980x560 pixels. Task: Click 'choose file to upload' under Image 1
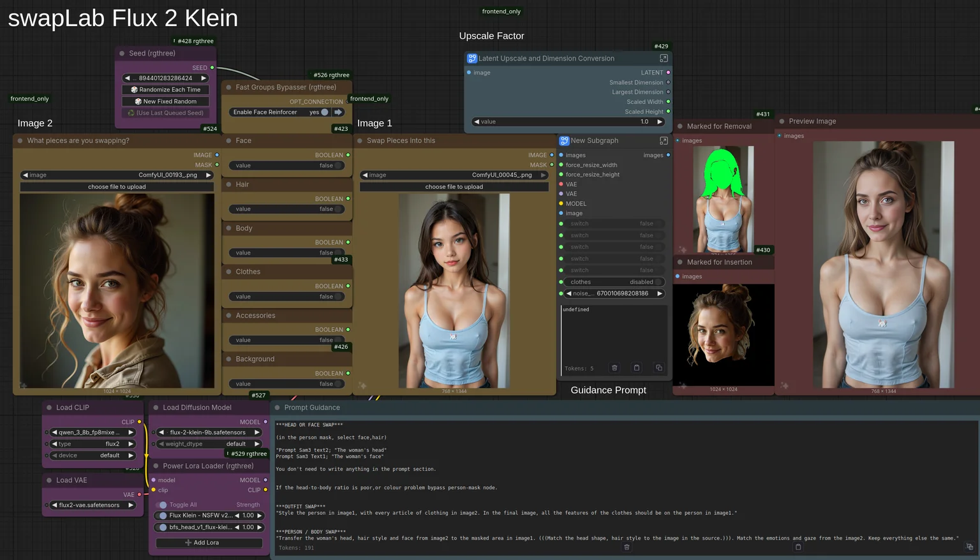click(x=454, y=187)
